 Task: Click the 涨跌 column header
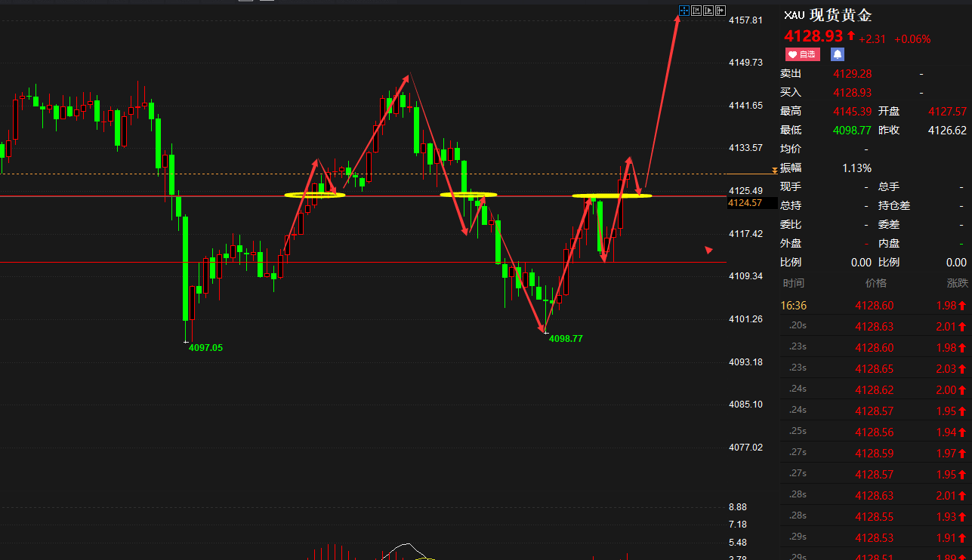957,283
